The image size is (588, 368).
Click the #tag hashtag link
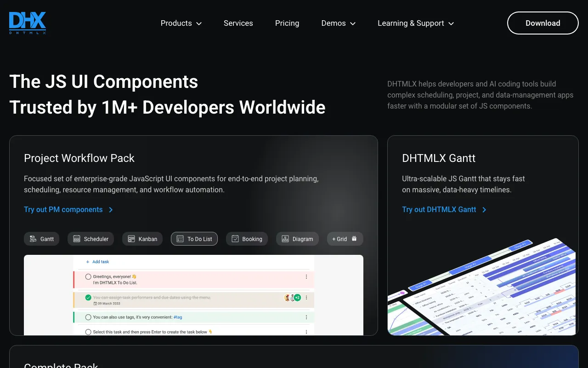[178, 317]
